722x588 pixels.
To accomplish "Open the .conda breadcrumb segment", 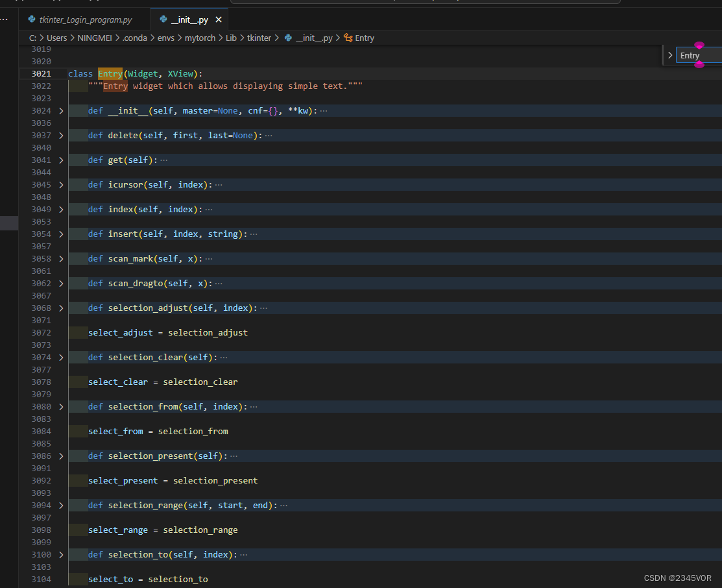I will coord(134,38).
